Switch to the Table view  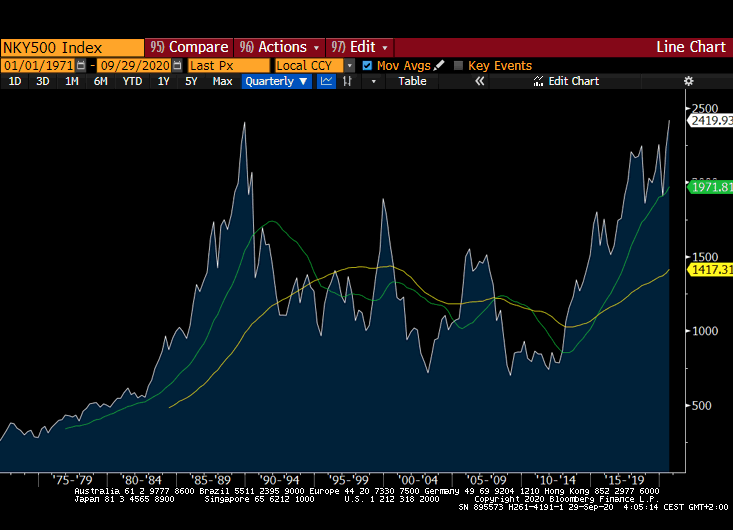click(x=412, y=81)
